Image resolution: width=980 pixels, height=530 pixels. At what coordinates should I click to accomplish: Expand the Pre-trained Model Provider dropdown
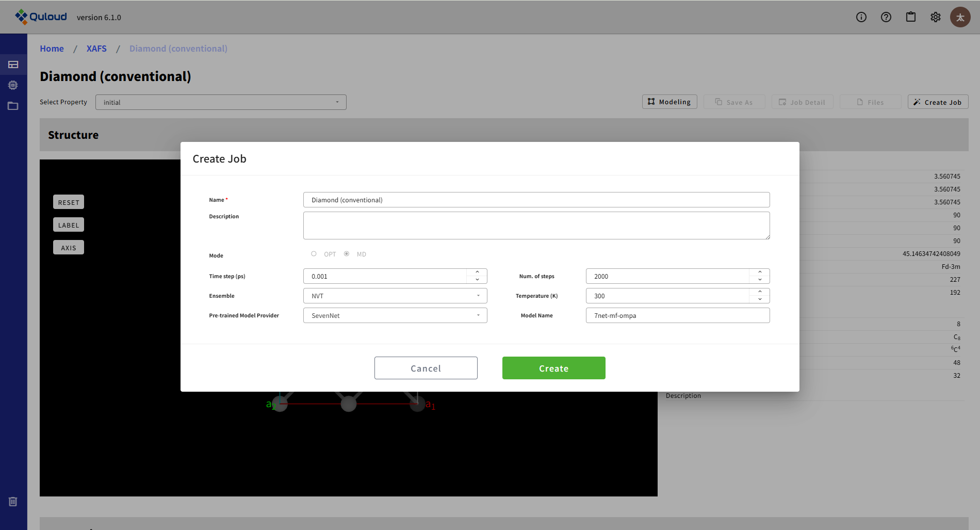(395, 315)
